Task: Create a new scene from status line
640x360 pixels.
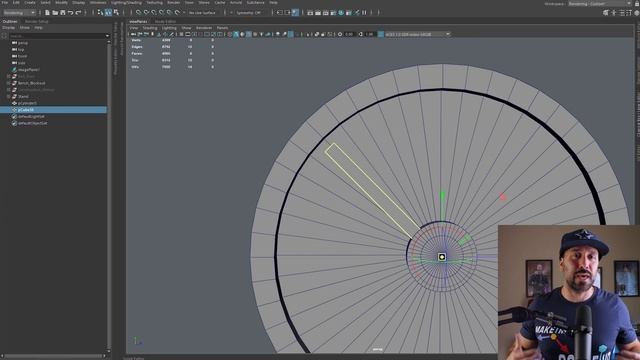Action: pyautogui.click(x=47, y=13)
